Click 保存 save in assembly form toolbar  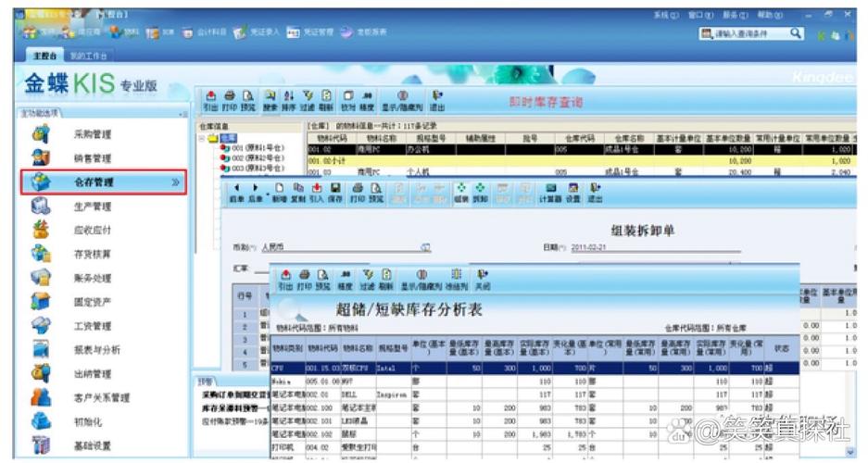[335, 193]
